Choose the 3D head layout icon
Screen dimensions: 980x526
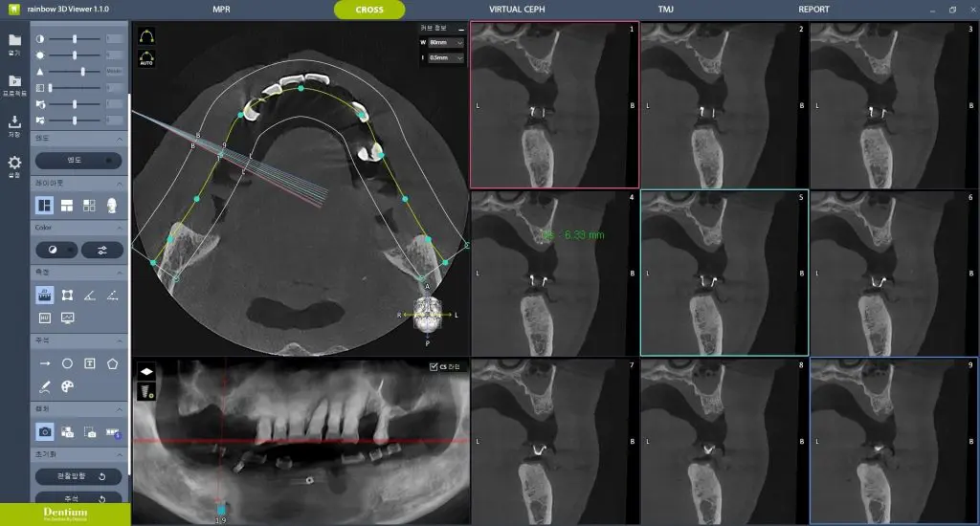pos(113,205)
